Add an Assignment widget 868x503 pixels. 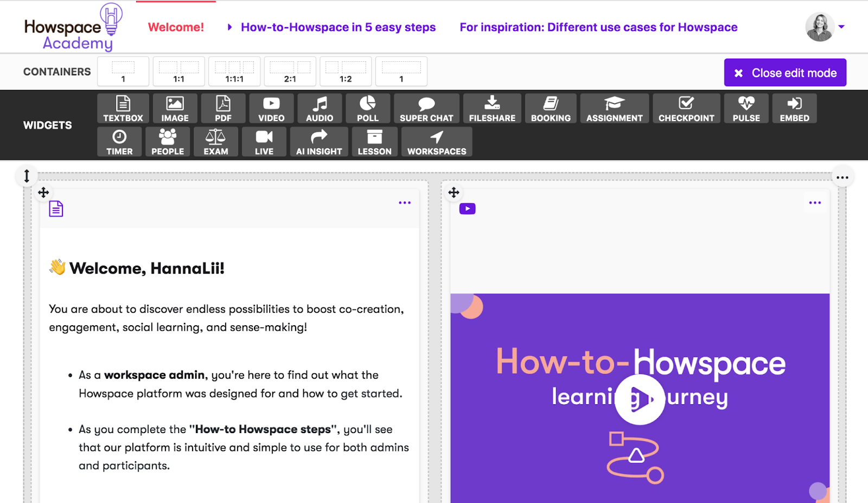pos(614,108)
